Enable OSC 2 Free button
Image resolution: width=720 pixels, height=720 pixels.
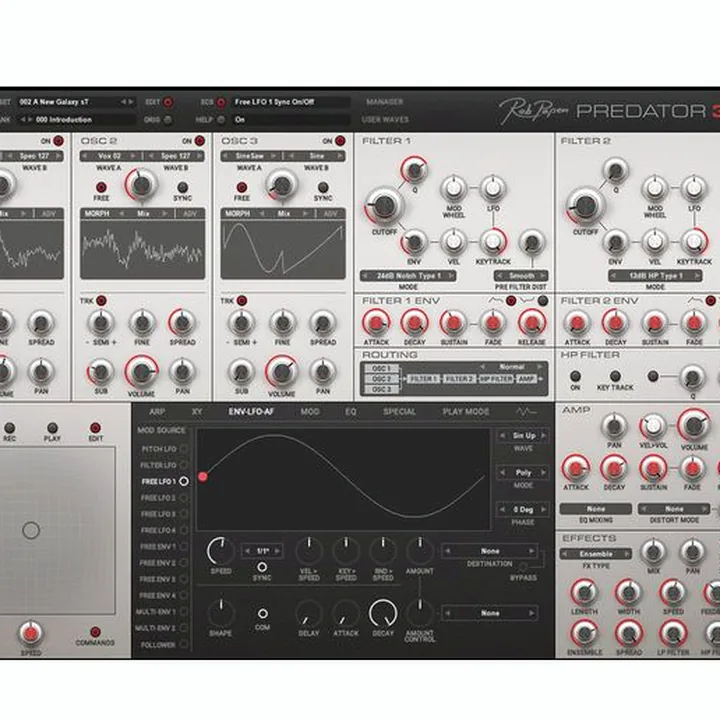[101, 187]
